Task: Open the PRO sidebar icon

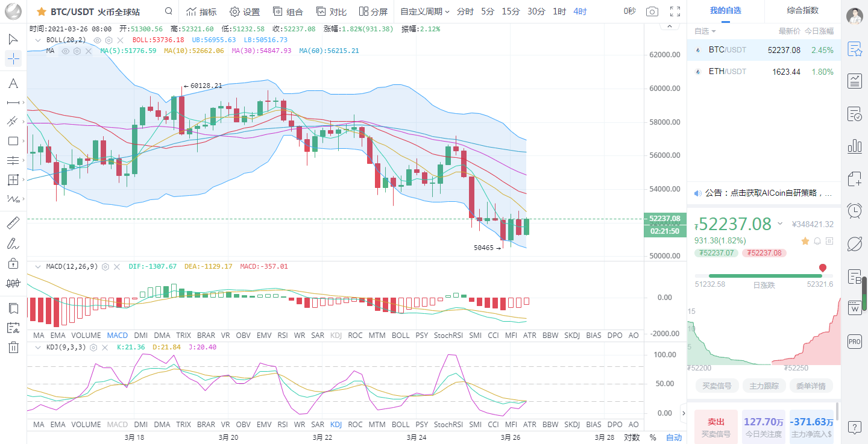Action: point(854,341)
